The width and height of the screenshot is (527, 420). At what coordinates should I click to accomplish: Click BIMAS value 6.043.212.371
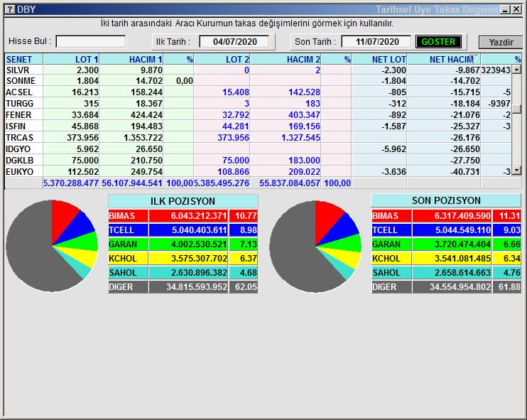coord(199,215)
